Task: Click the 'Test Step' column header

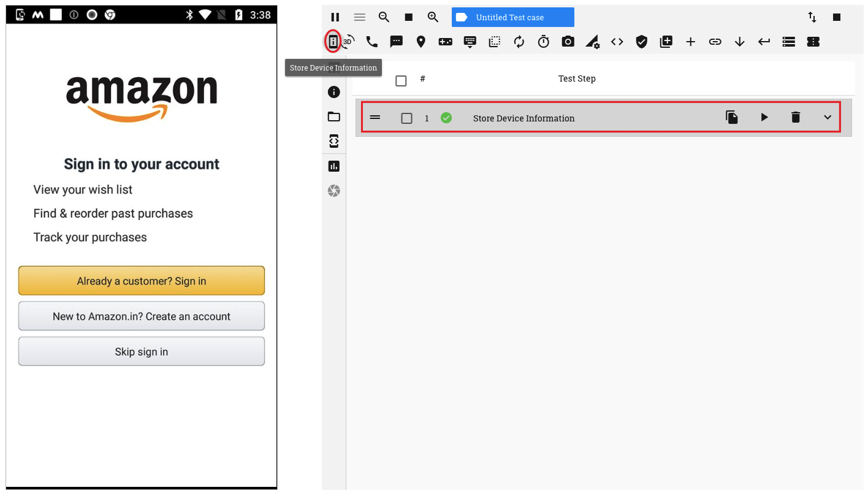Action: click(x=577, y=78)
